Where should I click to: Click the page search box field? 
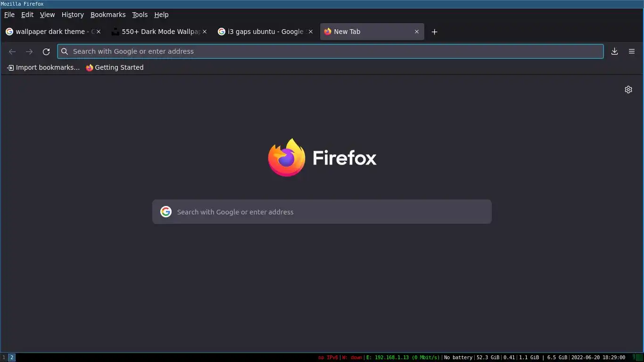coord(322,212)
